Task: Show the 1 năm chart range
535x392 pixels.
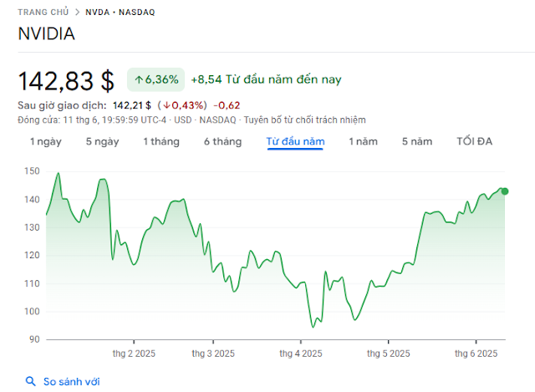Action: click(363, 141)
